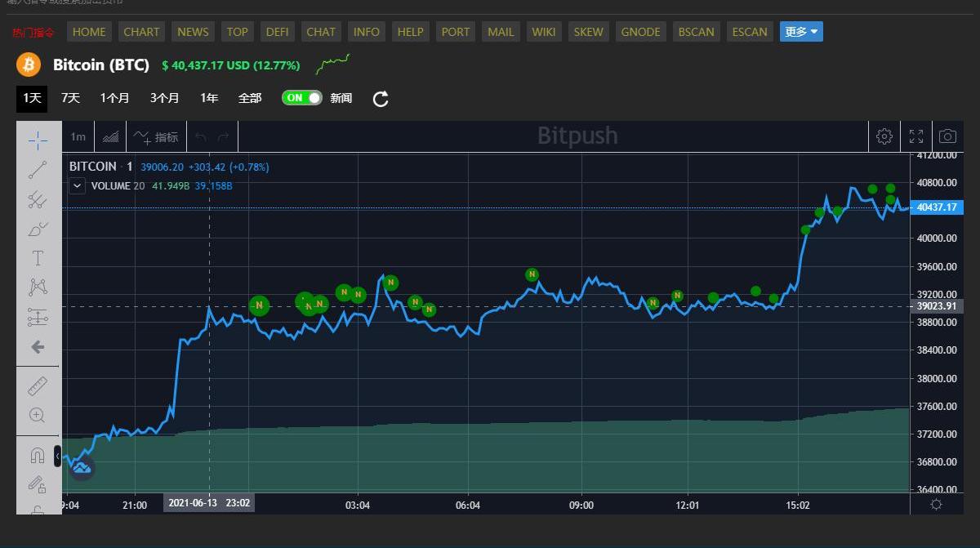Click the INFO button
The height and width of the screenshot is (548, 980).
click(x=367, y=32)
